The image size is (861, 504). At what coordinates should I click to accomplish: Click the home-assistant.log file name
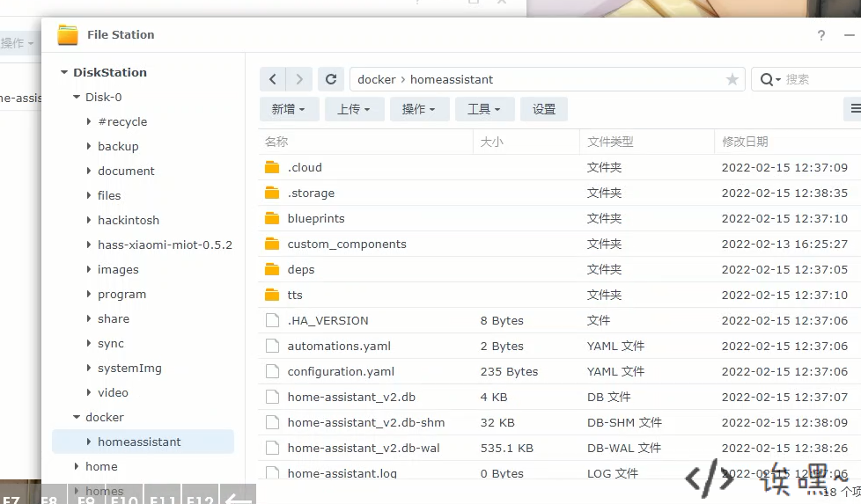pos(342,473)
